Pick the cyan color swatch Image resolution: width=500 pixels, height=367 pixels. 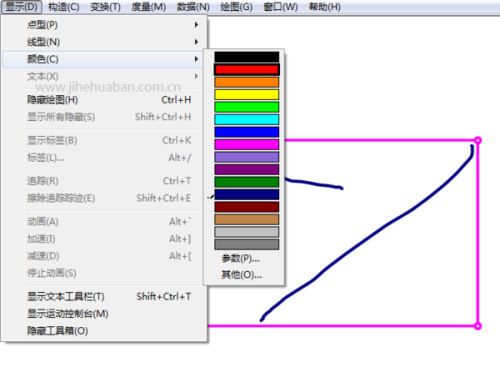coord(247,119)
